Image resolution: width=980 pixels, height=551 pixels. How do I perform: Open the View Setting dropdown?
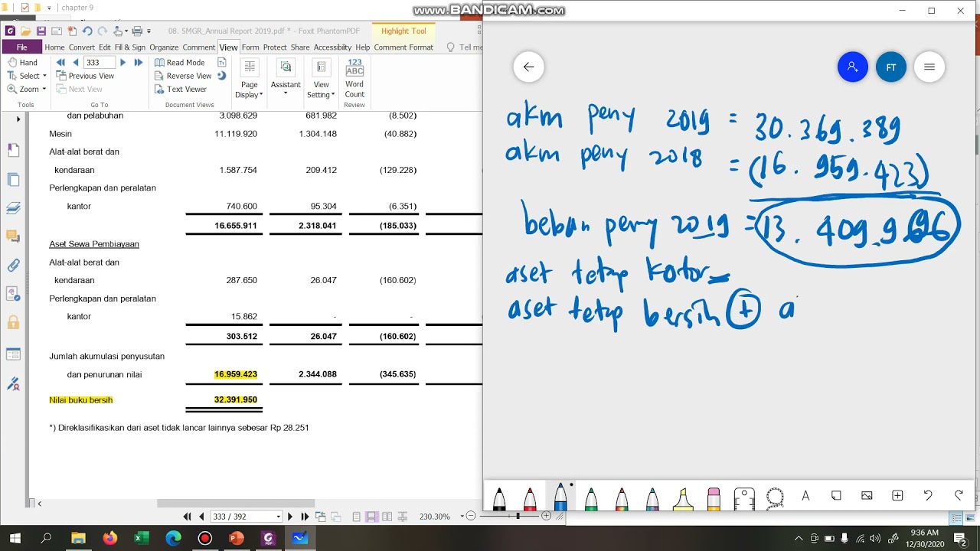(x=322, y=79)
